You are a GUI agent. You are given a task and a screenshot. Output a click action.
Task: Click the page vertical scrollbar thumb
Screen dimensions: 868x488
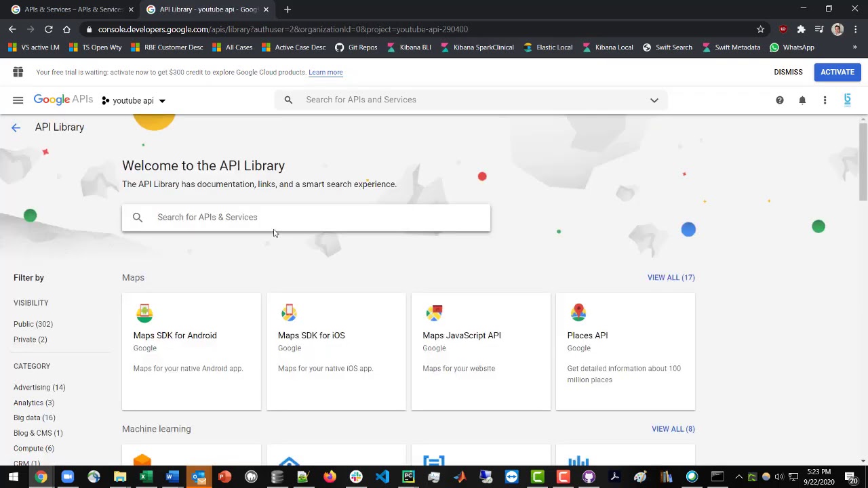[x=863, y=161]
